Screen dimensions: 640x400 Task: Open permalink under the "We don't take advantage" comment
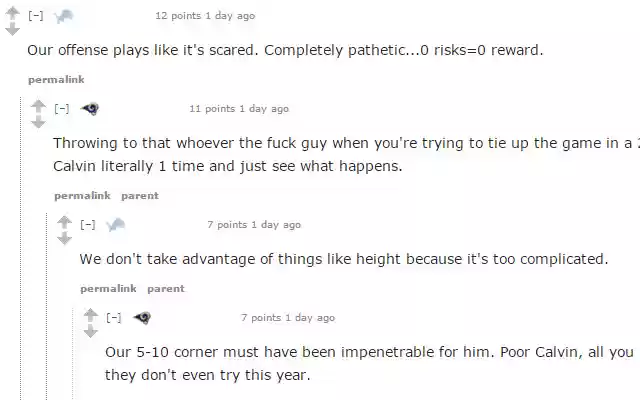click(107, 288)
